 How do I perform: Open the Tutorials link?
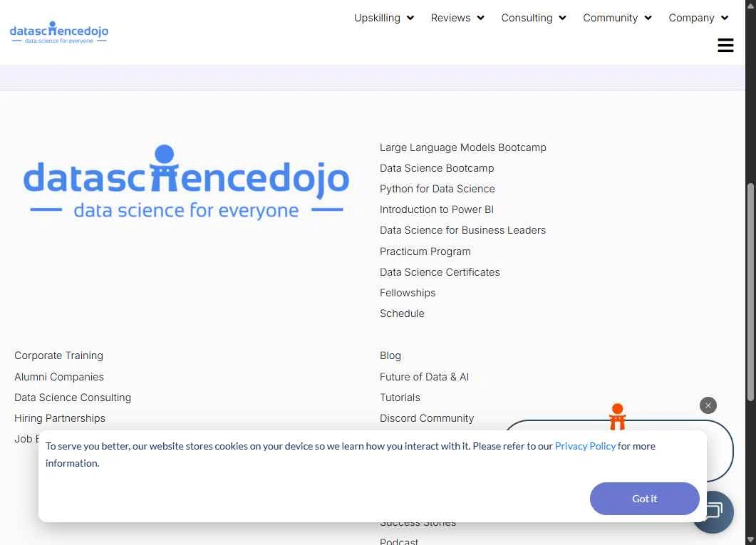400,398
